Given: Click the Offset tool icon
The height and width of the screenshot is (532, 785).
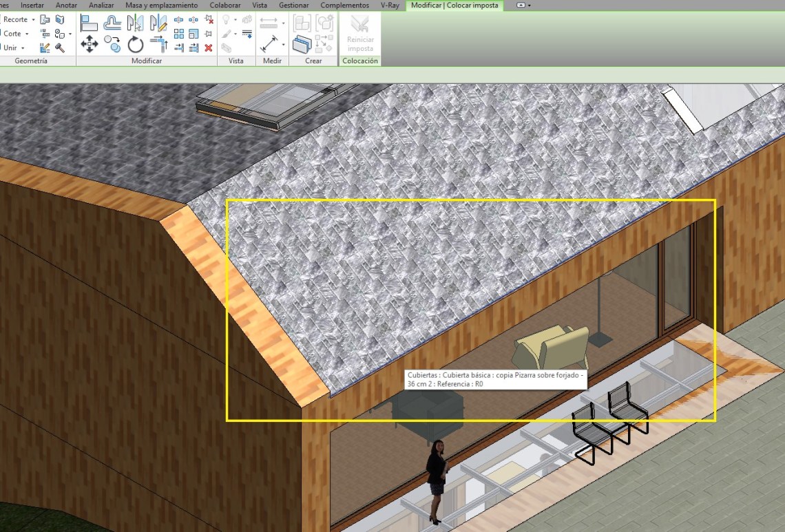Looking at the screenshot, I should (112, 23).
